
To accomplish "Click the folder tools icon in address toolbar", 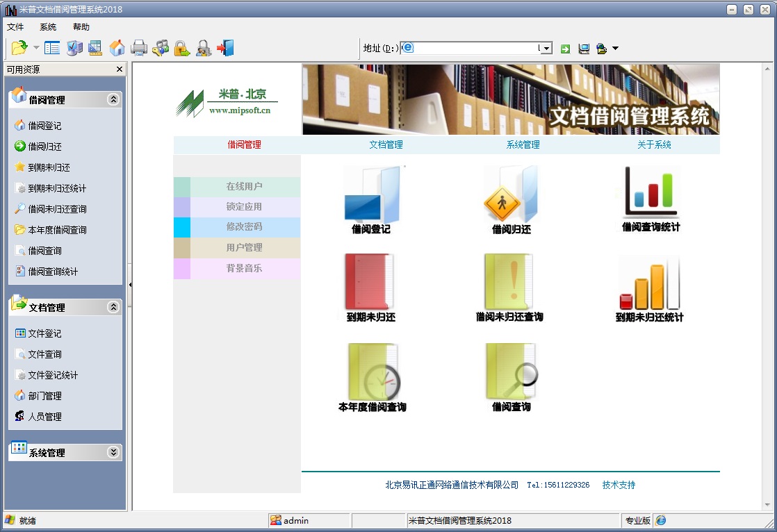I will pos(602,49).
